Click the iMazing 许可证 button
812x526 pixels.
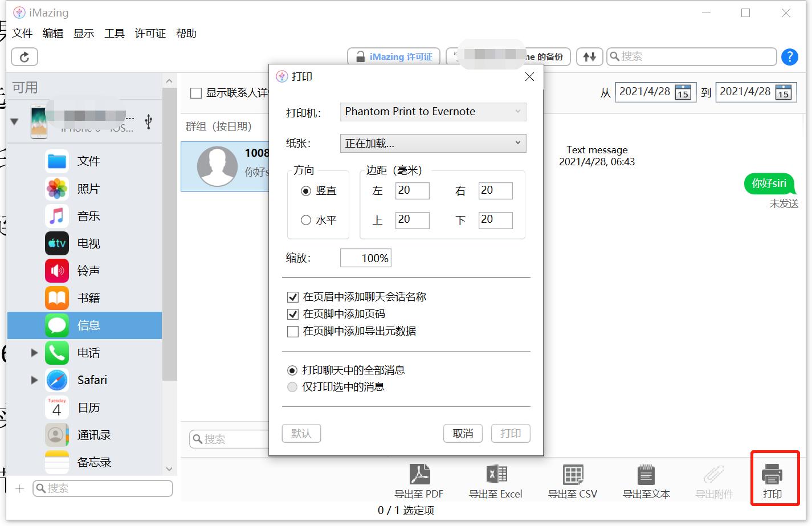(393, 56)
